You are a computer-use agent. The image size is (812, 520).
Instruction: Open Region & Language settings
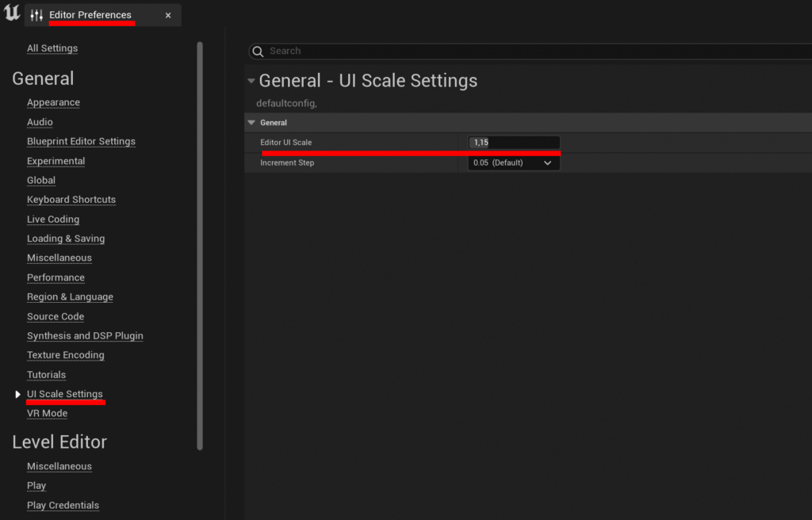pos(70,296)
